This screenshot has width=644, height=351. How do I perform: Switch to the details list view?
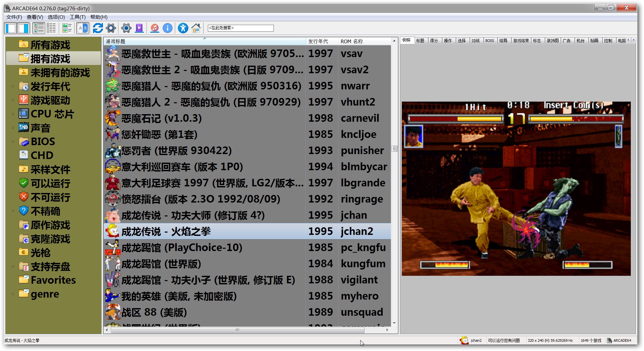point(51,28)
